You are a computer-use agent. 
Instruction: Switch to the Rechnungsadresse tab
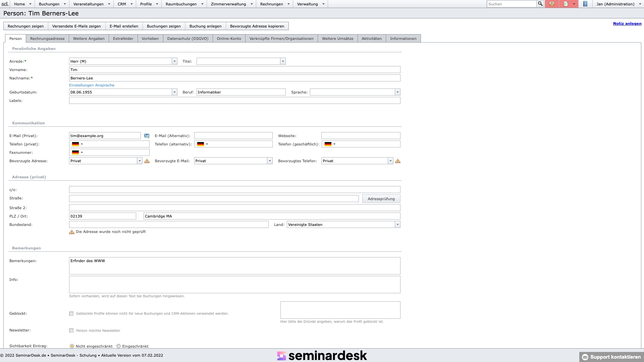[47, 39]
